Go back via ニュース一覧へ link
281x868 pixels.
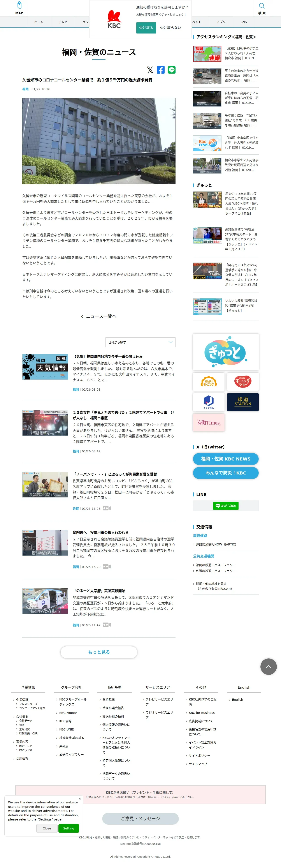pos(99,316)
